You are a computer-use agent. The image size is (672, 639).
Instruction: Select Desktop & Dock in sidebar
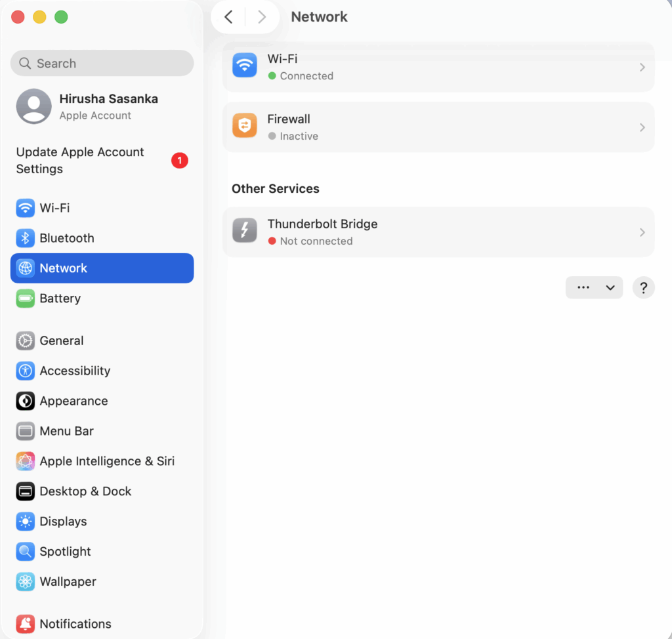click(85, 491)
